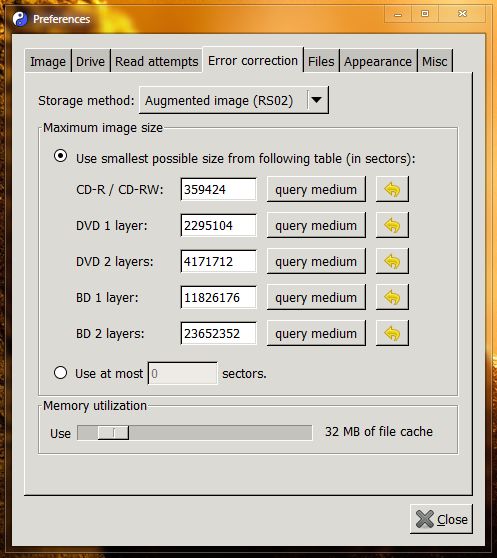Click the 'Storage method:' label
This screenshot has width=497, height=558.
pyautogui.click(x=86, y=100)
